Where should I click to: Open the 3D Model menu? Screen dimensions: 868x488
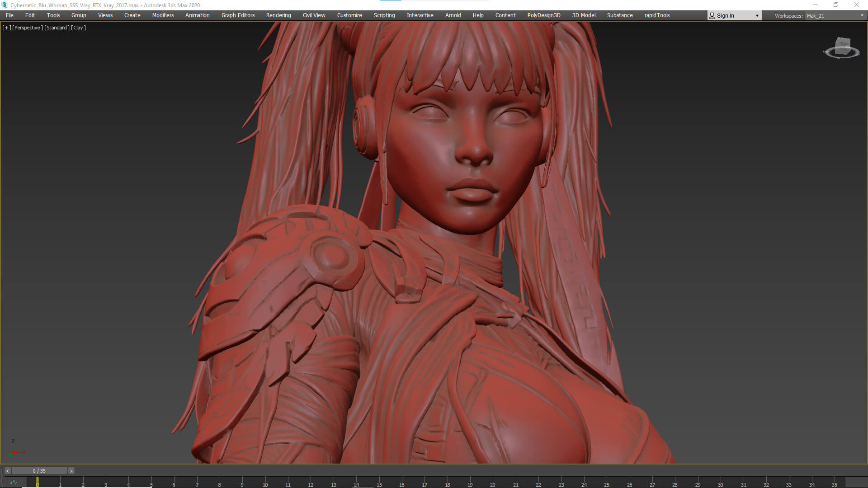point(584,15)
